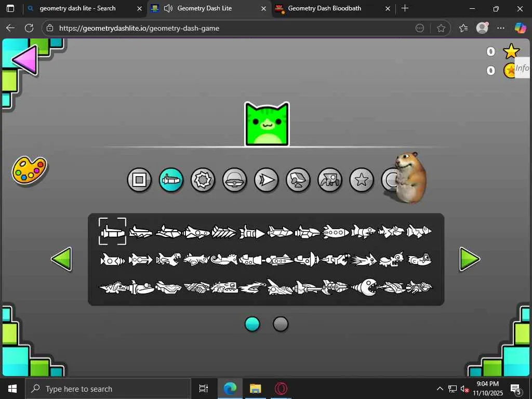Viewport: 532px width, 399px height.
Task: Pick the spiky comet-shaped ship
Action: 363,260
